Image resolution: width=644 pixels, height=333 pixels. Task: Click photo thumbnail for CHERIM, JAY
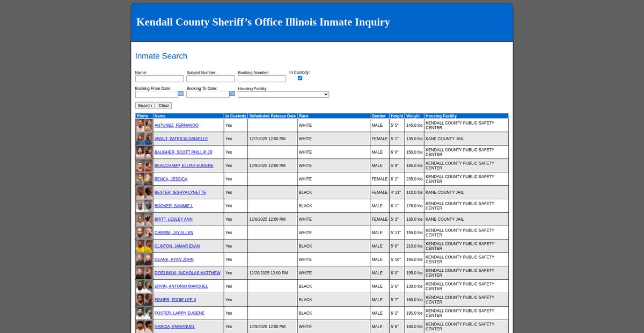(144, 233)
